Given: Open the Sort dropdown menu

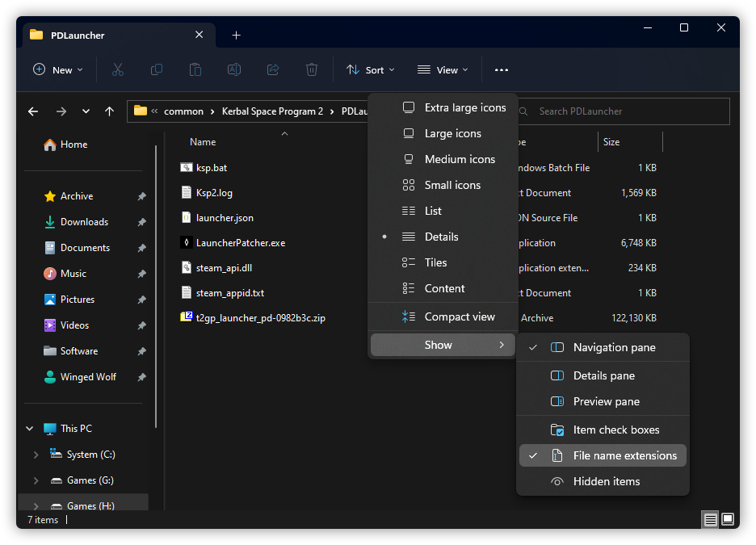Looking at the screenshot, I should (371, 70).
